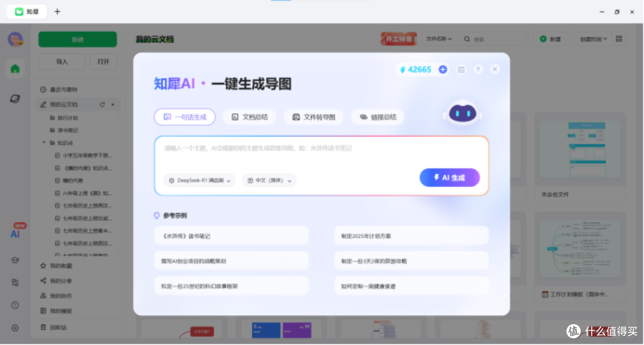The image size is (644, 345).
Task: Add AI credits with blue plus icon
Action: click(x=442, y=69)
